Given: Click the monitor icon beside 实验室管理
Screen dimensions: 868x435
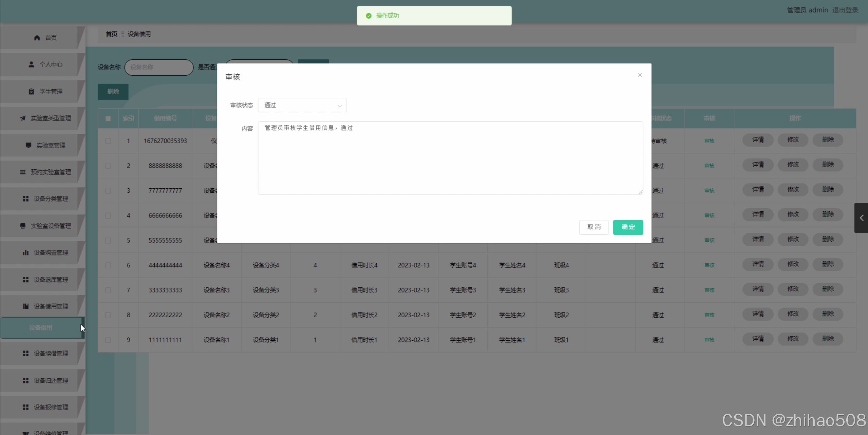Looking at the screenshot, I should pyautogui.click(x=29, y=145).
